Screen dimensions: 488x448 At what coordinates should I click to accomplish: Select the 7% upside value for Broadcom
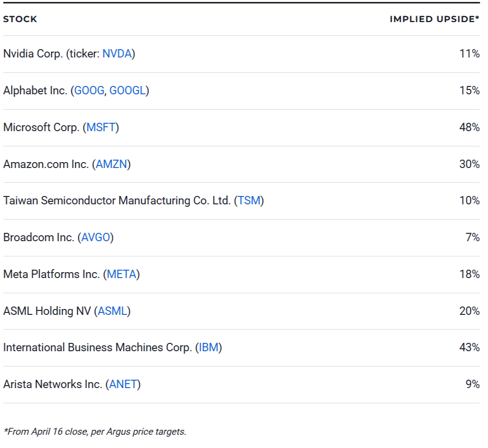[473, 237]
